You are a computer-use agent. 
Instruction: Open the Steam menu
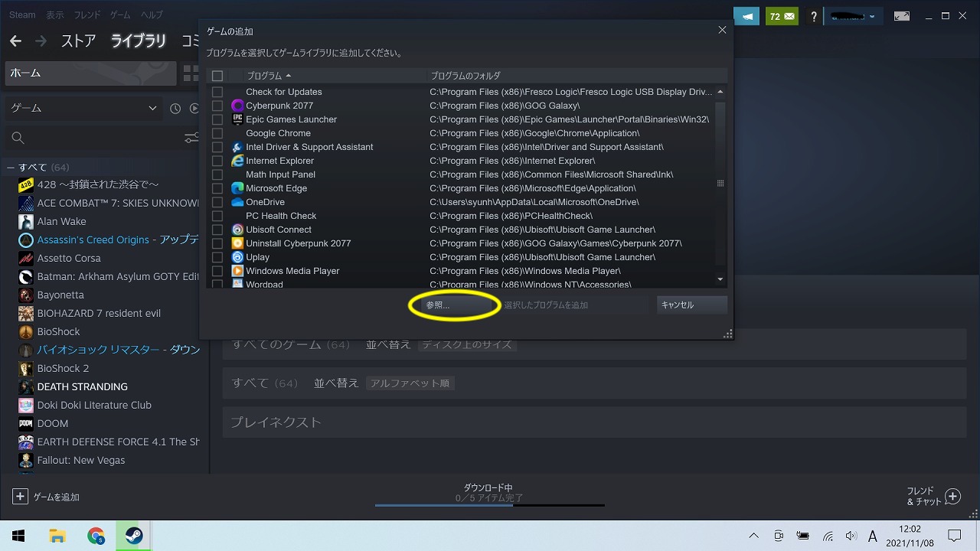coord(22,15)
